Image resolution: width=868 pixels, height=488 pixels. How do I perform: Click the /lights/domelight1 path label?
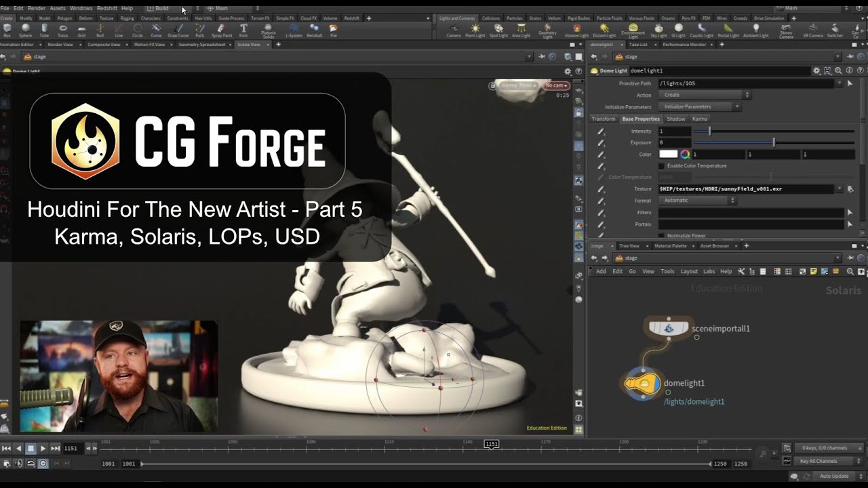click(694, 402)
